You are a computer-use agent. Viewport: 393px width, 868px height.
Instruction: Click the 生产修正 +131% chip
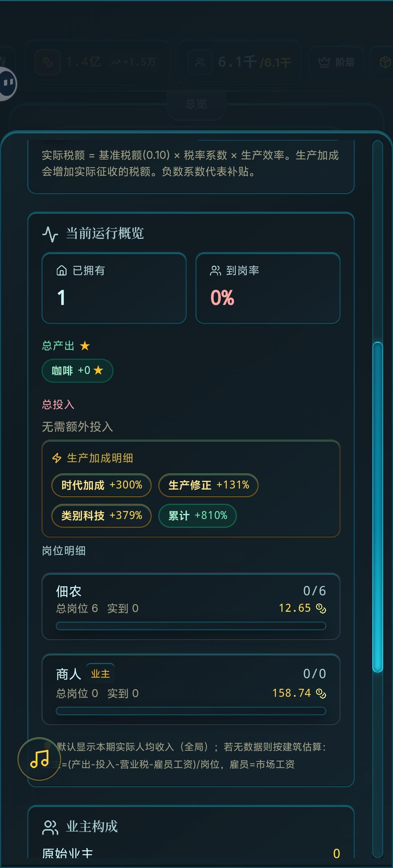tap(209, 485)
